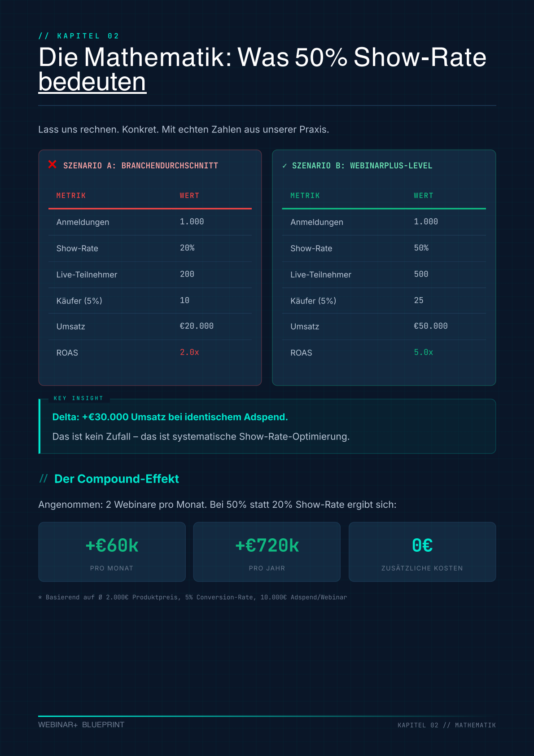Image resolution: width=534 pixels, height=756 pixels.
Task: Click the WERT column header in Szenario B
Action: (423, 196)
